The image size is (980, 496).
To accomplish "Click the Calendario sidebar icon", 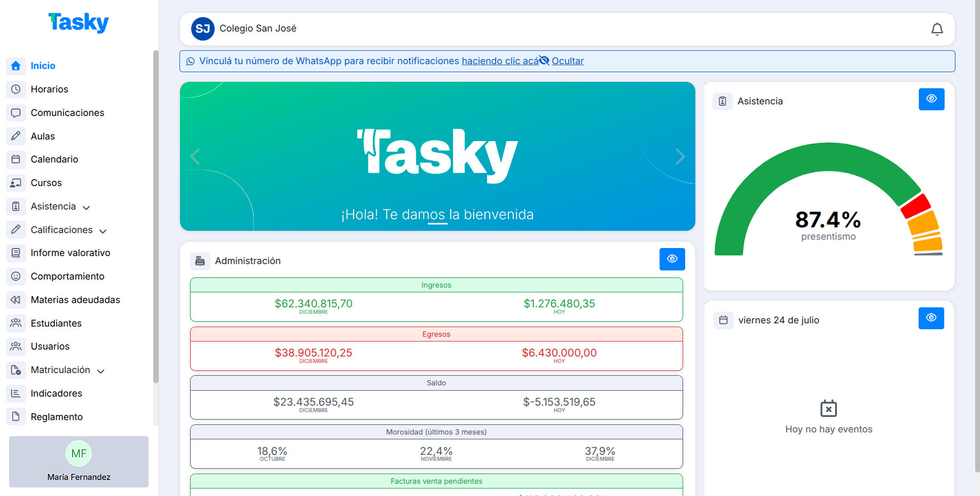I will pos(16,159).
